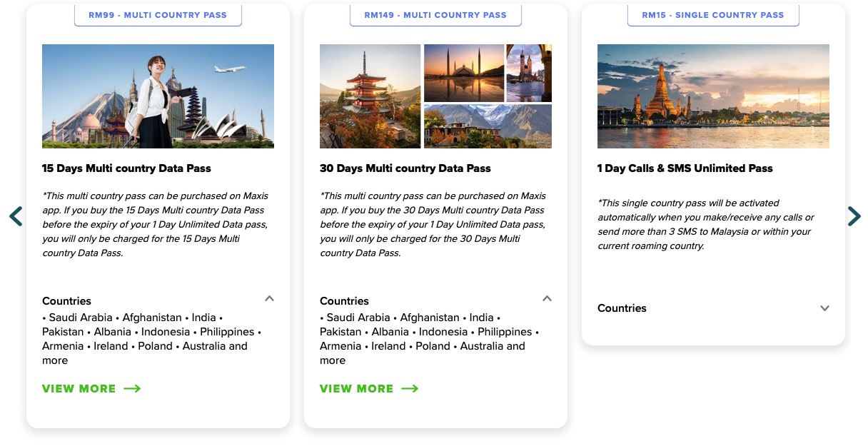This screenshot has width=868, height=446.
Task: Open Wat Arun temple sunset image
Action: (713, 96)
